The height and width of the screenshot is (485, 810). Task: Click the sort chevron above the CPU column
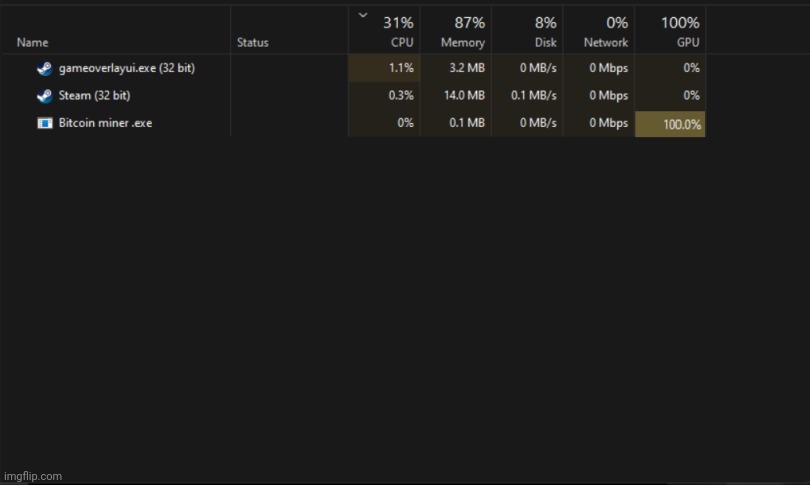click(362, 15)
